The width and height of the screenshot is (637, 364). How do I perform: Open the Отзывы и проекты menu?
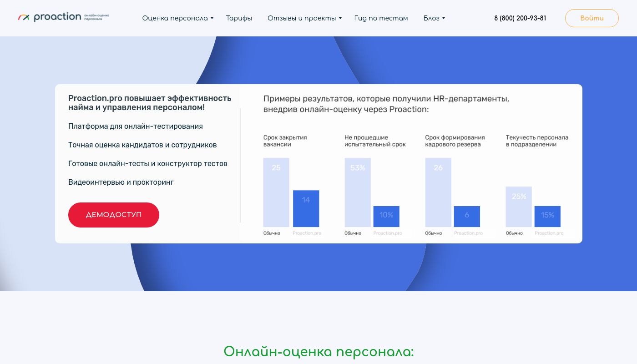click(302, 18)
